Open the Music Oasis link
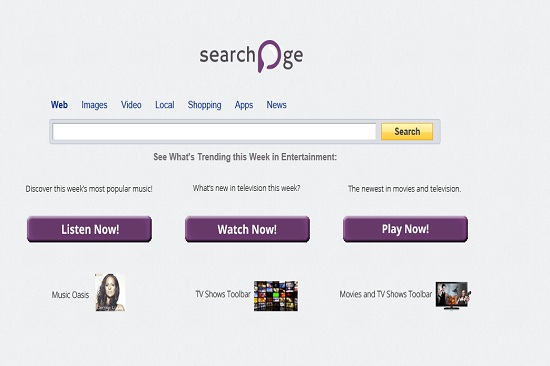Image resolution: width=550 pixels, height=366 pixels. pos(71,295)
